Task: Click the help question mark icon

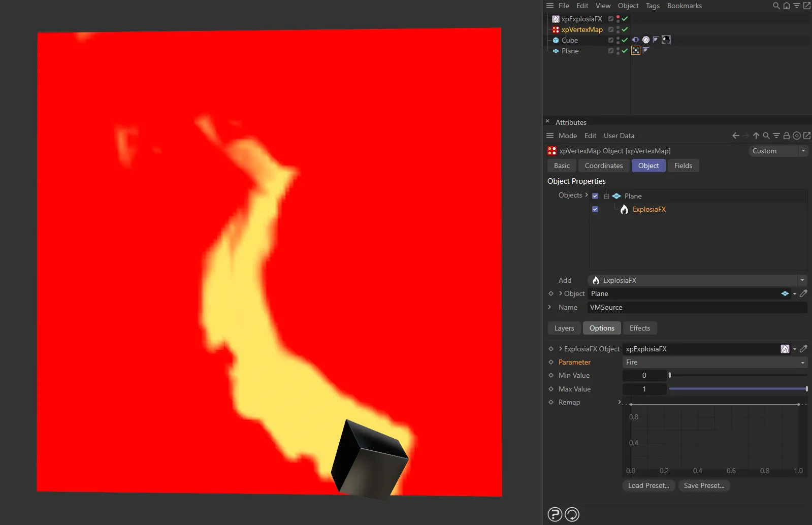Action: coord(555,514)
